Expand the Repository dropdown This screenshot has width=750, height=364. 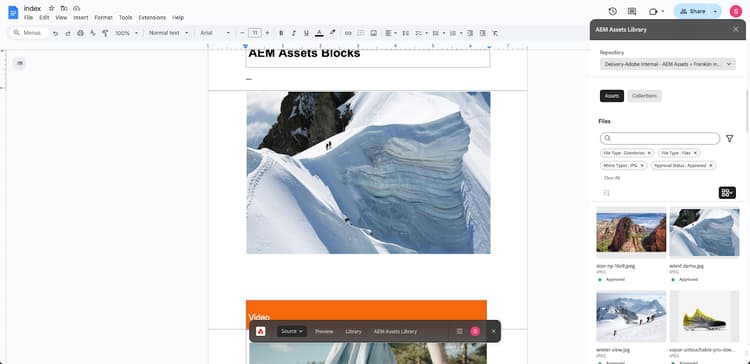pyautogui.click(x=668, y=64)
